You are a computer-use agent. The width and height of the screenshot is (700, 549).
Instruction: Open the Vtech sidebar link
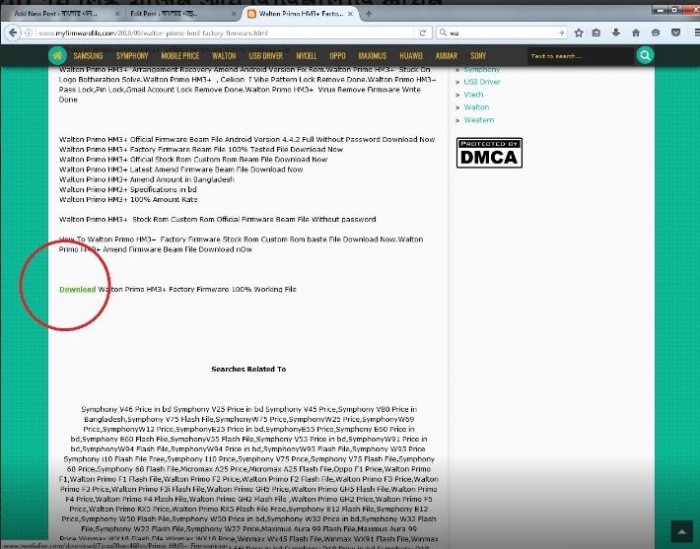473,95
